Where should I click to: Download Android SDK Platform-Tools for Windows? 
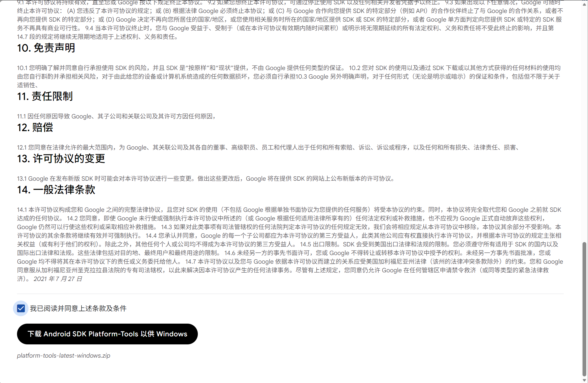click(107, 334)
